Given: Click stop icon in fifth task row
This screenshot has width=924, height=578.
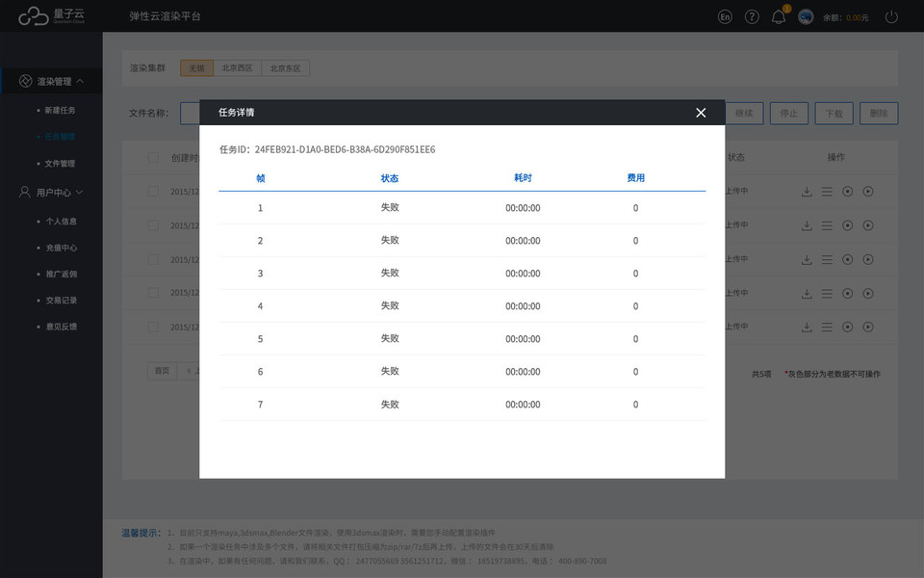Looking at the screenshot, I should [847, 327].
